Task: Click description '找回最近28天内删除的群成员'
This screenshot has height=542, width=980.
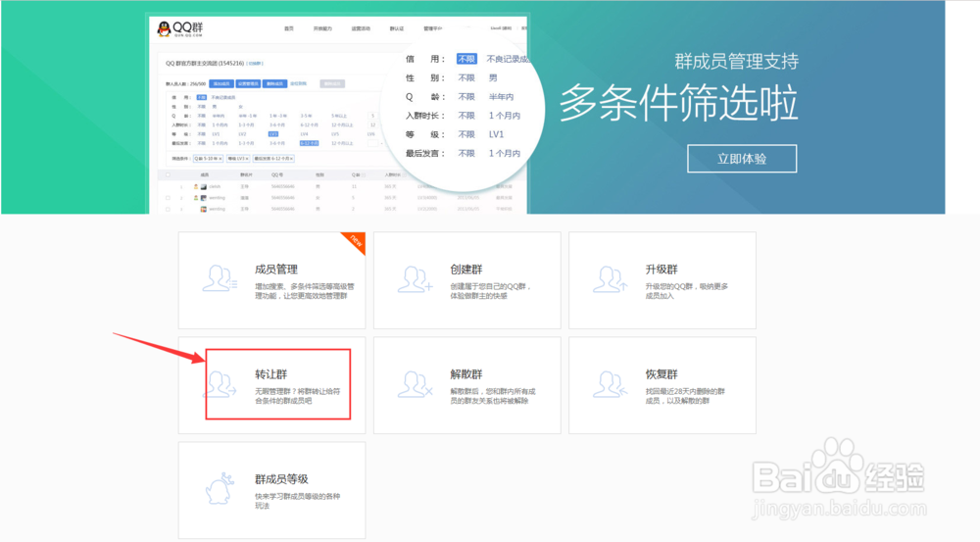Action: tap(685, 396)
